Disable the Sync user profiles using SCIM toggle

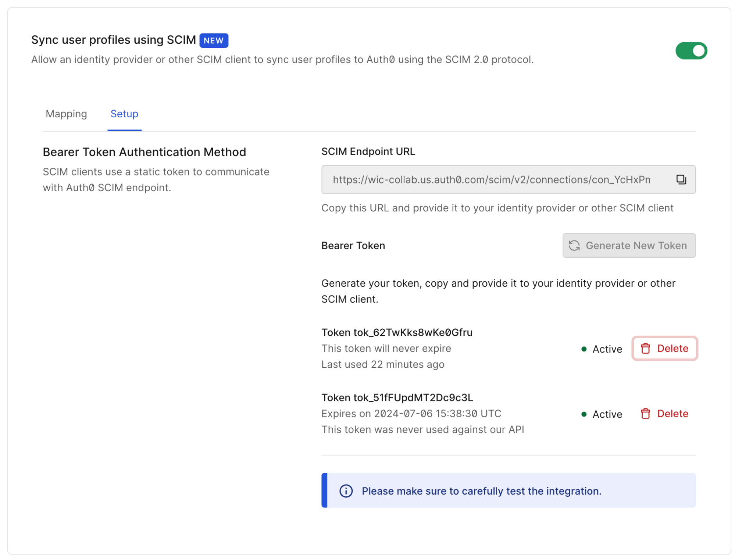point(691,50)
